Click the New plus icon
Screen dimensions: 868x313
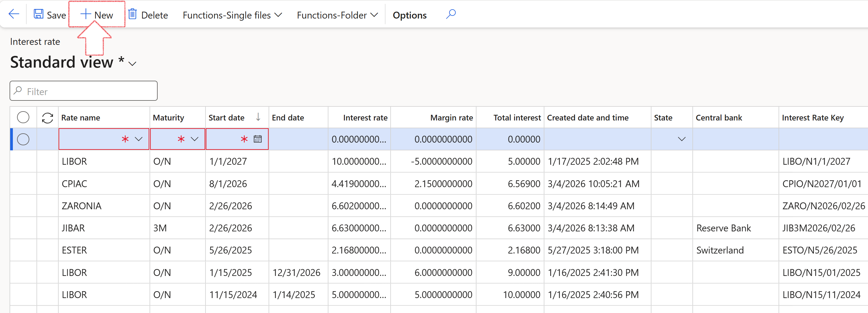tap(86, 14)
